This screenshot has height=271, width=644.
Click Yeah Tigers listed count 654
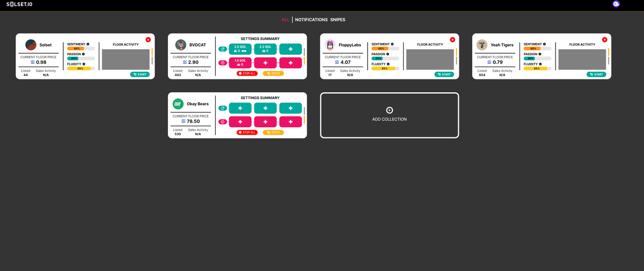(482, 75)
